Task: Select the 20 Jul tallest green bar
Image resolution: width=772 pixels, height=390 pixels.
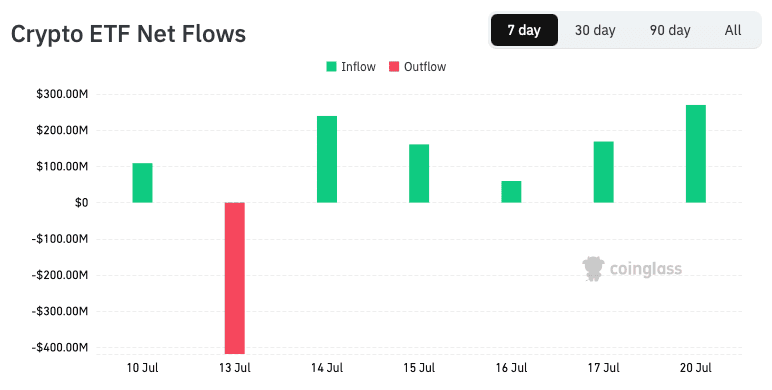Action: (x=696, y=154)
